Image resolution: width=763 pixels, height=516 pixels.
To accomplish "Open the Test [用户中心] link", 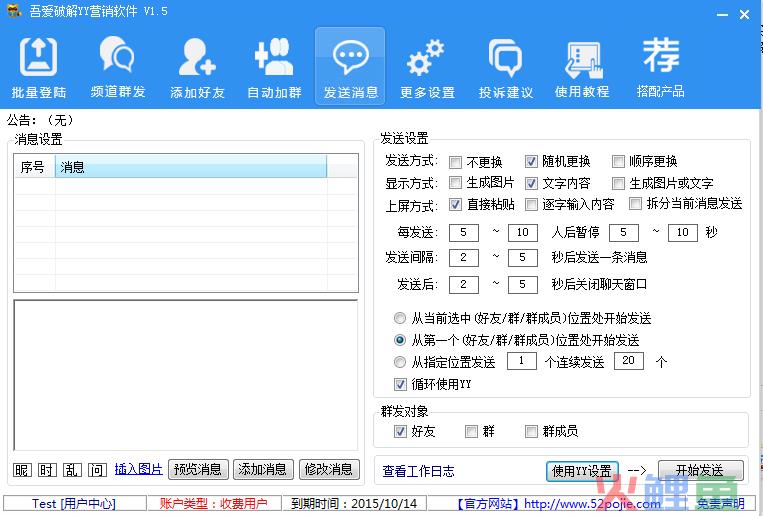I will click(74, 504).
